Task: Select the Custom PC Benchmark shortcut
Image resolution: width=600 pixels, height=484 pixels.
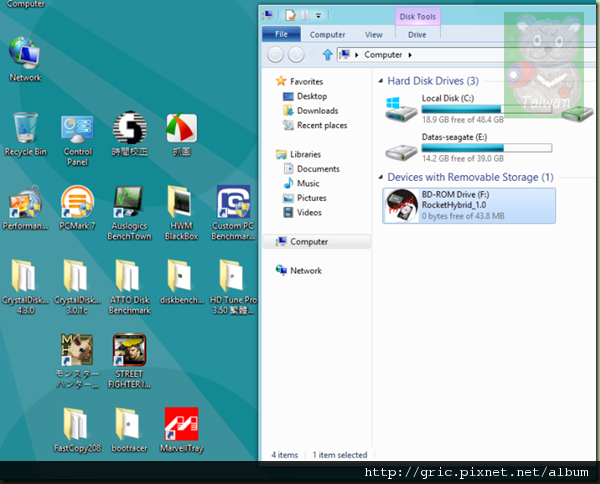Action: tap(233, 203)
